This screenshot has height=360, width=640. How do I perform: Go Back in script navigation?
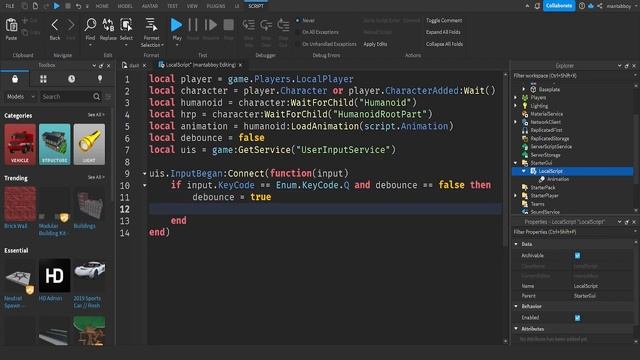[x=55, y=25]
